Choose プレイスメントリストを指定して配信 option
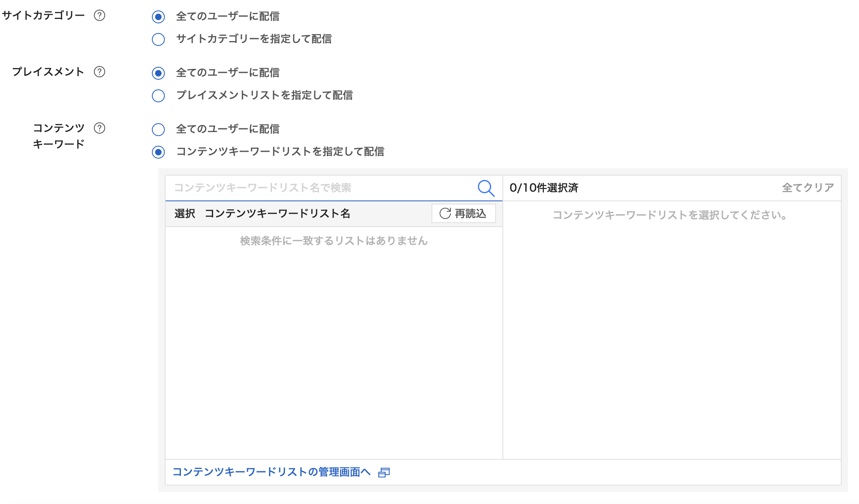Viewport: 859px width, 504px height. (158, 96)
